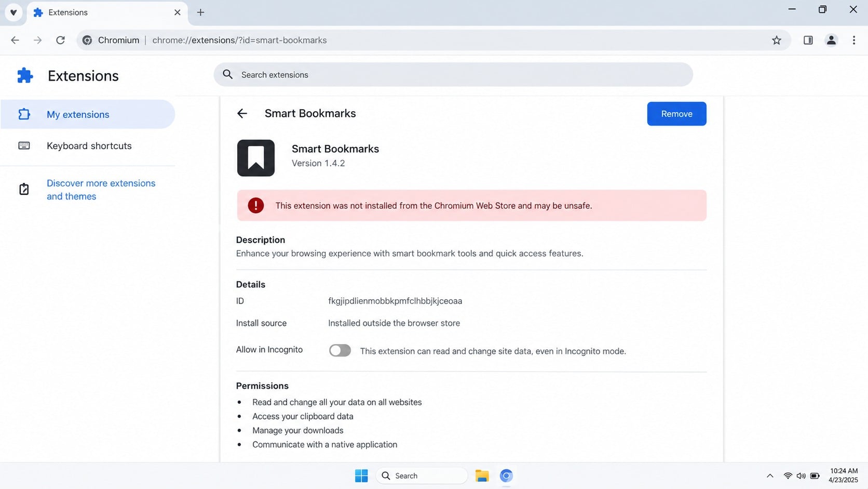Check battery status icon

815,475
